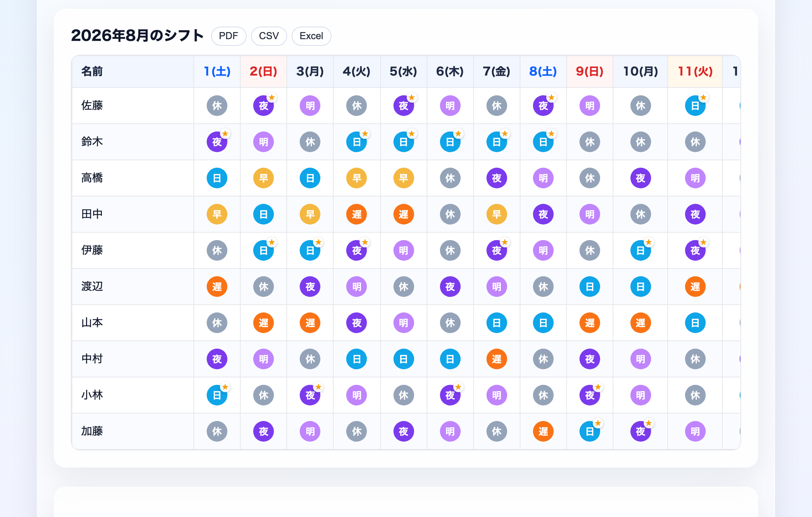Open 田中's night shift badge on 11(火)
812x517 pixels.
point(695,214)
